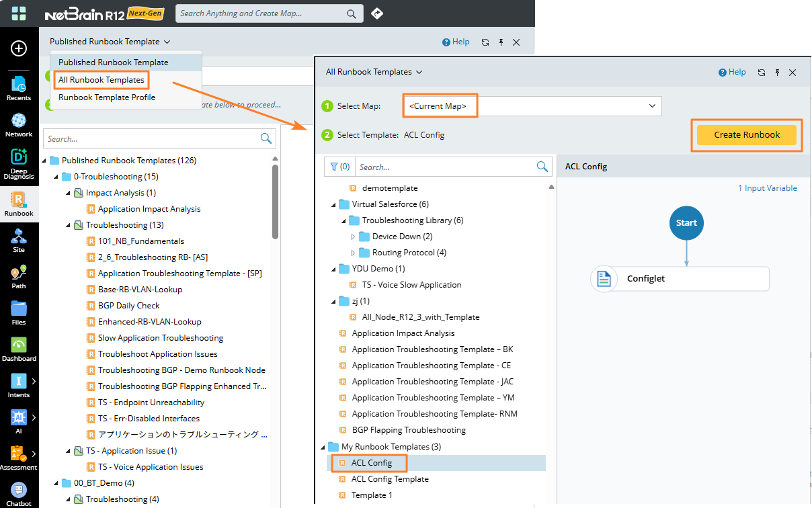This screenshot has height=508, width=812.
Task: Expand the Device Down folder
Action: coord(354,237)
